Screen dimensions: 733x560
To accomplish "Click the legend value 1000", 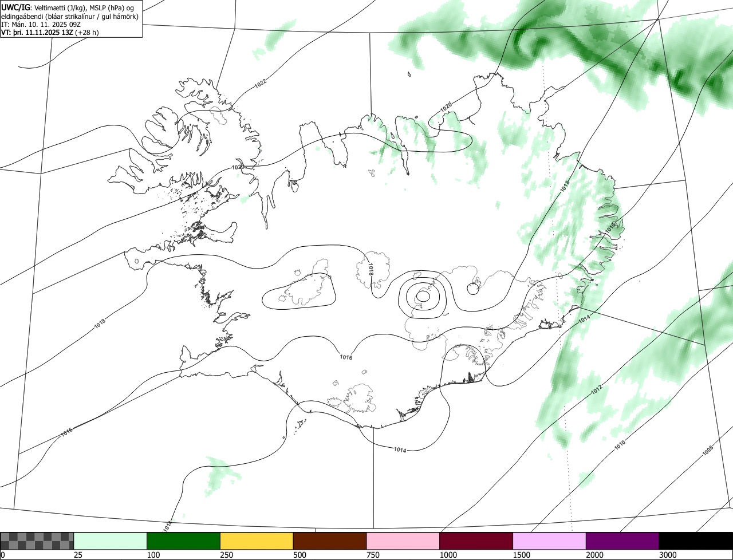I will click(x=450, y=555).
